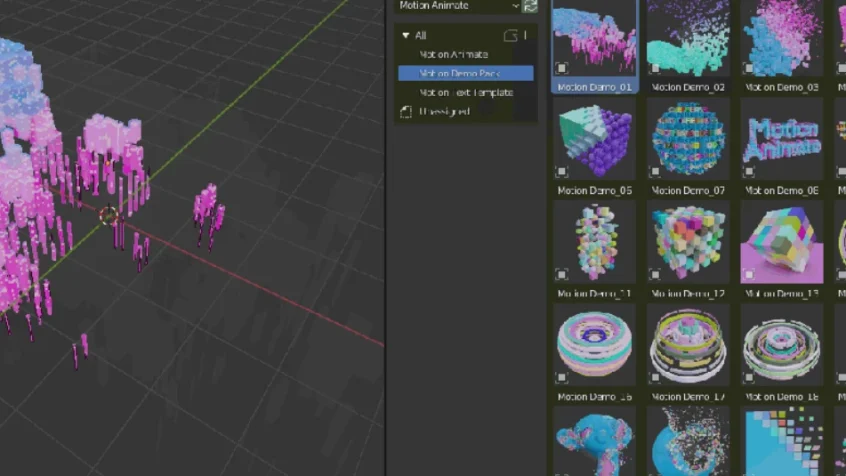
Task: Click the asset type icon on Motion Demo_18
Action: point(749,378)
